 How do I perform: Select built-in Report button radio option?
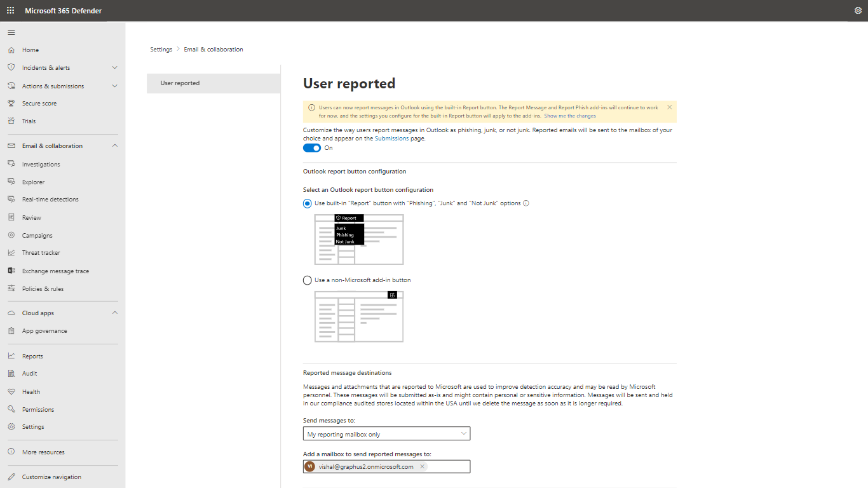[x=308, y=203]
